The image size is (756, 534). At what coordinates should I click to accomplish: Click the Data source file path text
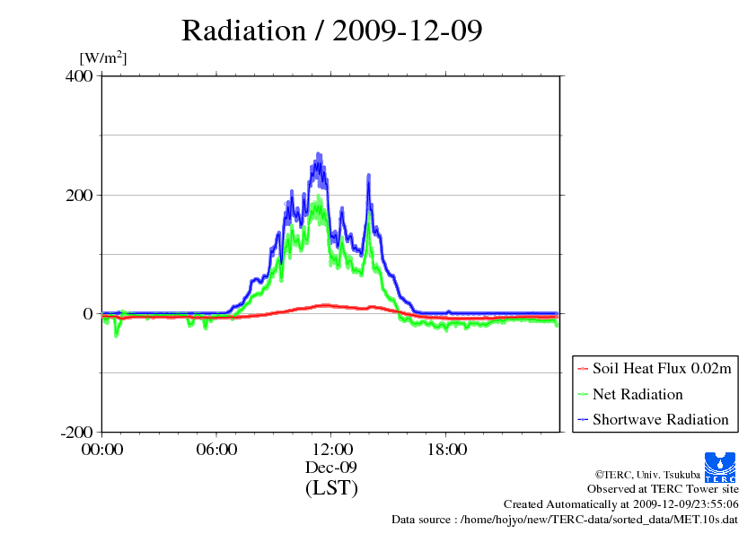tap(565, 520)
